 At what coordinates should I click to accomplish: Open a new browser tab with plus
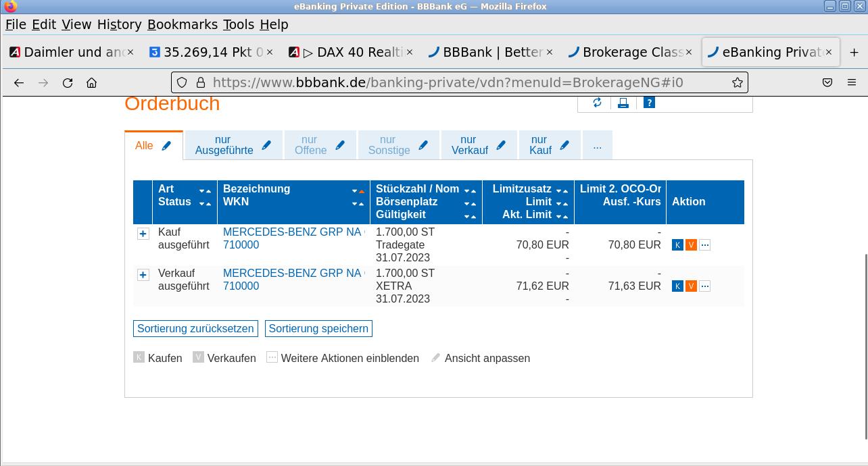point(854,52)
